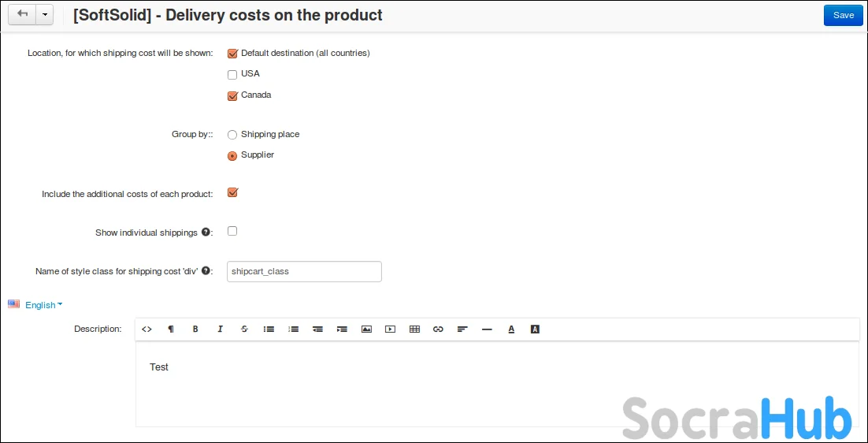Uncheck the Canada location checkbox
Image resolution: width=868 pixels, height=443 pixels.
[232, 95]
